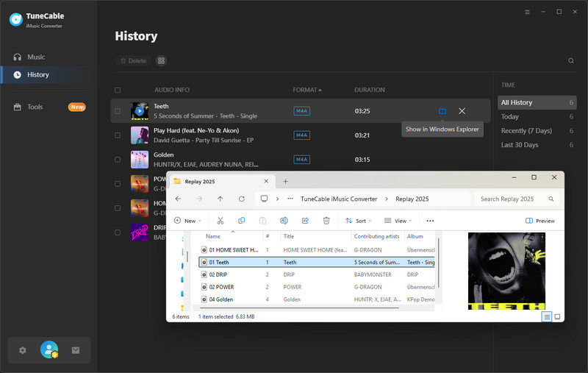Click the trash icon in Explorer toolbar
Viewport: 588px width, 373px height.
326,221
